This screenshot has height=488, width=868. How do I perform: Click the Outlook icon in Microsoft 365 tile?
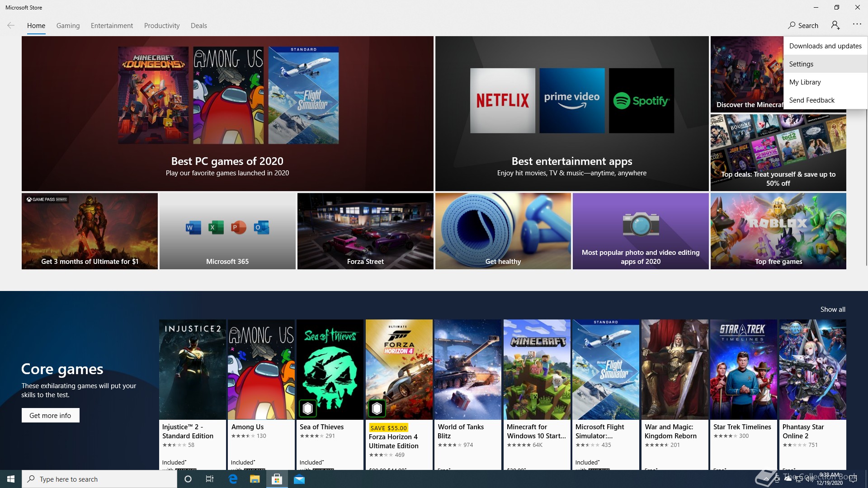tap(261, 227)
